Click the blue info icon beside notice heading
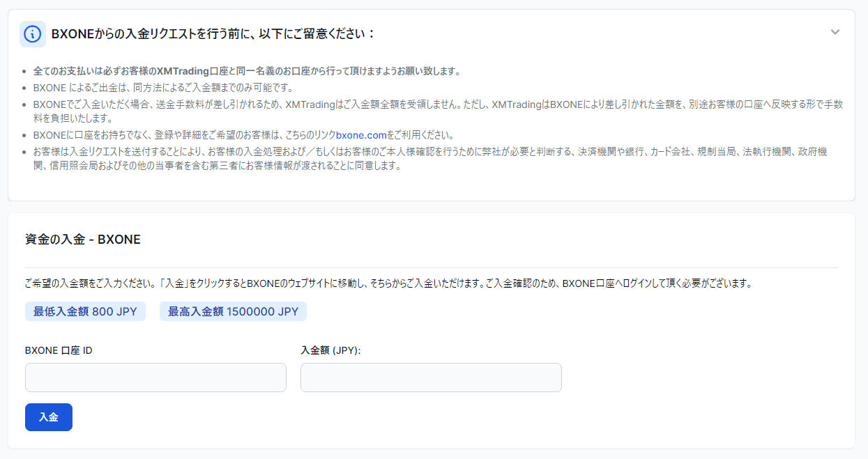This screenshot has width=868, height=459. (33, 33)
